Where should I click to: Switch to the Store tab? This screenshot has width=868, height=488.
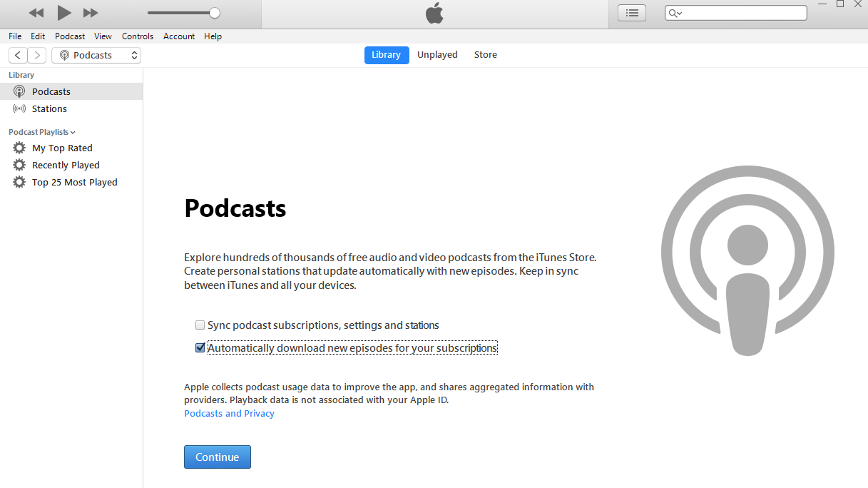point(486,55)
